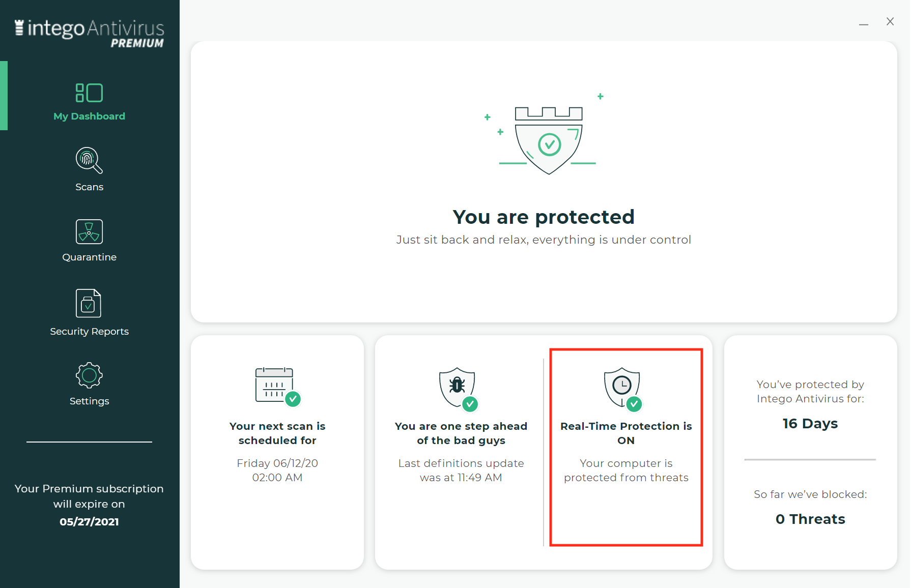Viewport: 911px width, 588px height.
Task: Open the My Dashboard grid icon
Action: (89, 93)
